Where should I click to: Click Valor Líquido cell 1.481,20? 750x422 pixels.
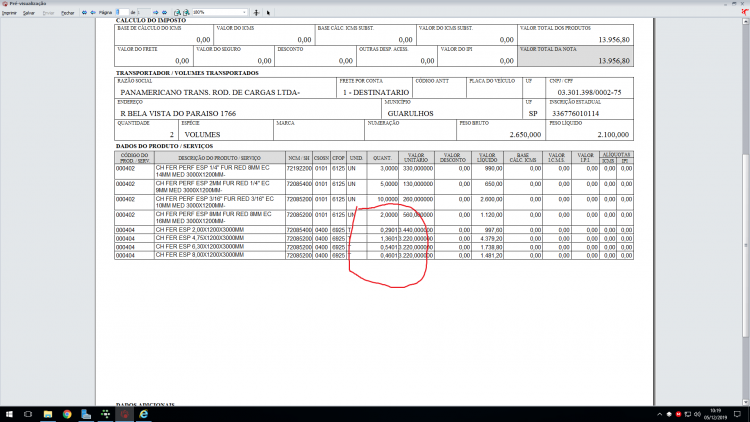[491, 256]
